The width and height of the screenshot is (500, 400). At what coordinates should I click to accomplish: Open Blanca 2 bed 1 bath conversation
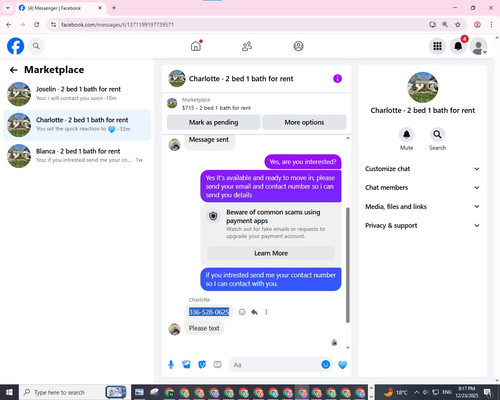(77, 156)
